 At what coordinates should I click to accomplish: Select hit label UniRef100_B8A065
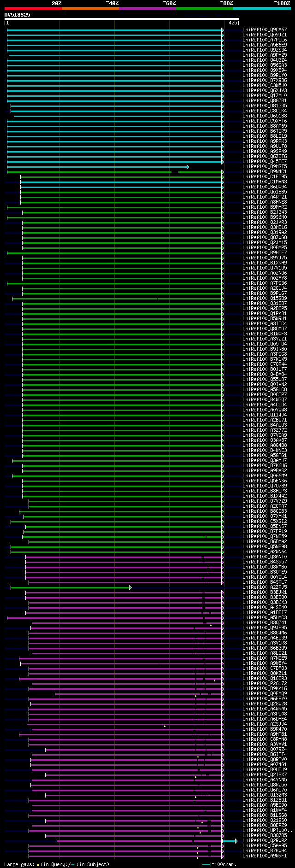[265, 126]
